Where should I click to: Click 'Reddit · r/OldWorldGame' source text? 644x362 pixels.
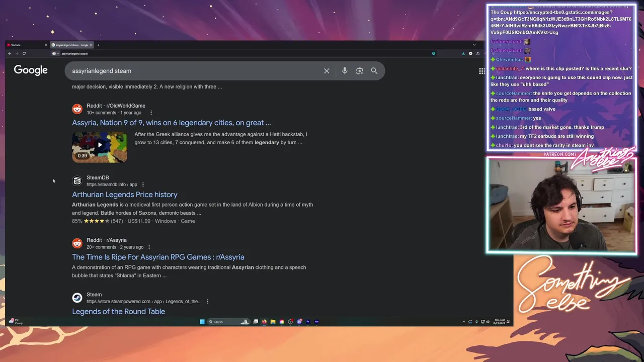pyautogui.click(x=116, y=106)
